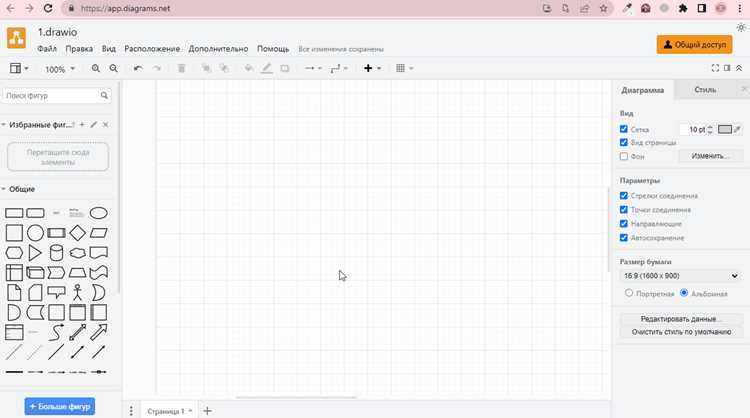Toggle the appearance sun icon
Image resolution: width=750 pixels, height=418 pixels.
(x=741, y=28)
